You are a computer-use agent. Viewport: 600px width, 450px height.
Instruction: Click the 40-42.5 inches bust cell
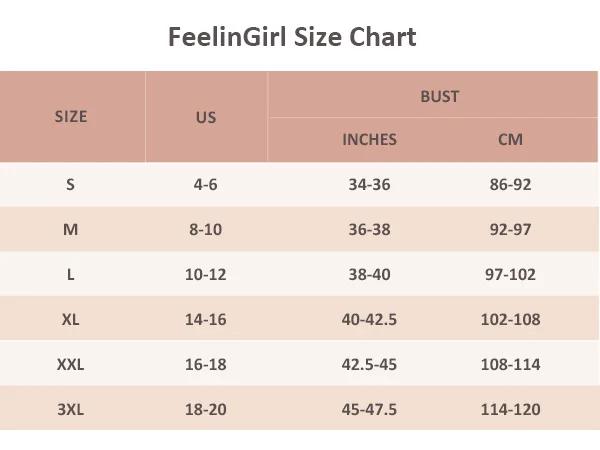pyautogui.click(x=369, y=319)
